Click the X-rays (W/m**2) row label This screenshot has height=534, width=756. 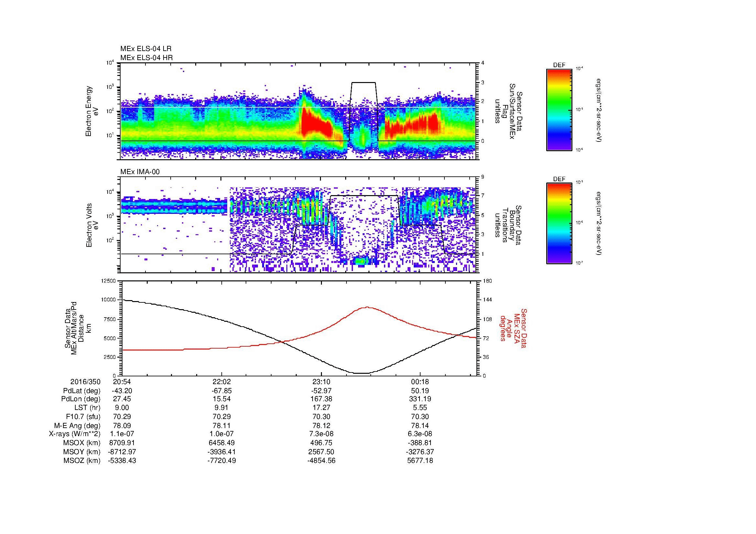[75, 434]
